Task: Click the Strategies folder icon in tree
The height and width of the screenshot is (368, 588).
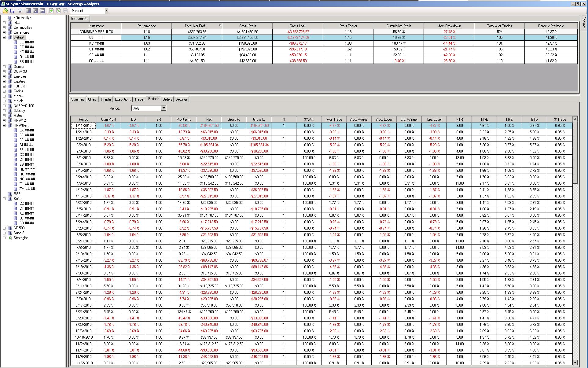Action: (x=10, y=238)
